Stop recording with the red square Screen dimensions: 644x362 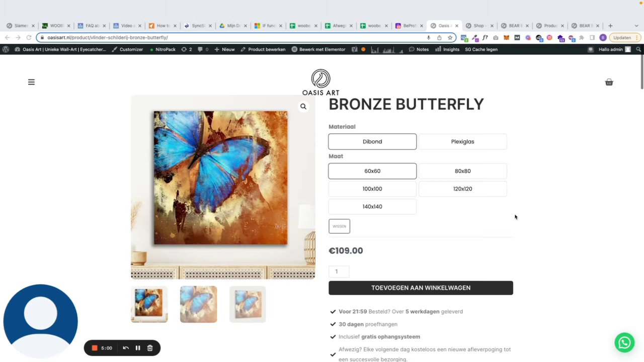click(94, 348)
